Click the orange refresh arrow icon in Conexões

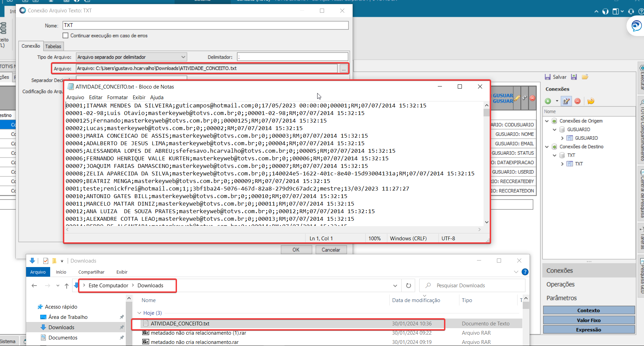[x=591, y=101]
